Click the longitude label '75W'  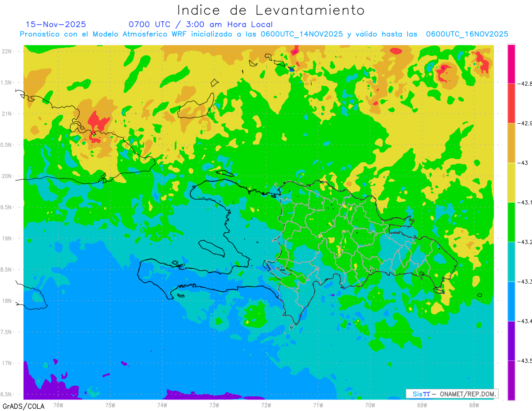tap(110, 405)
